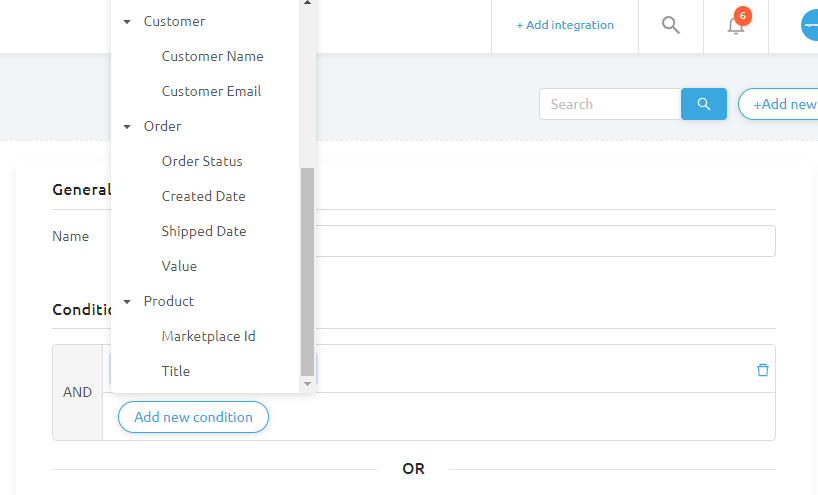Open the notifications bell

[x=736, y=26]
